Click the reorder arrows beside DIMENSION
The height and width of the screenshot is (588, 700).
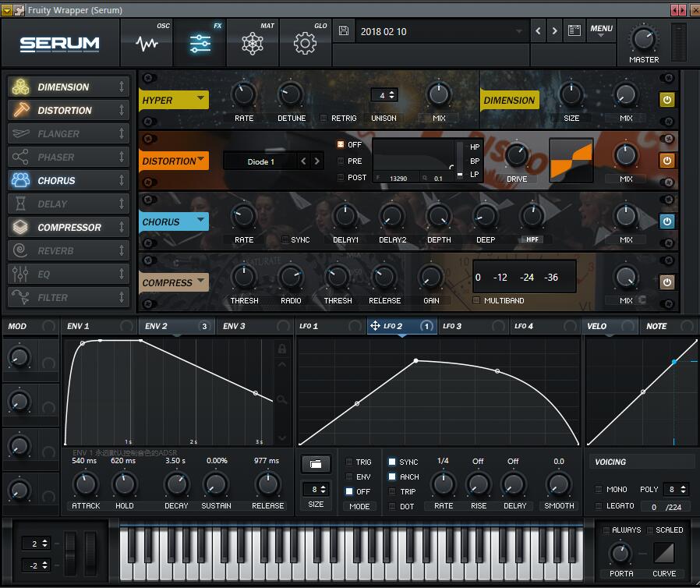pyautogui.click(x=122, y=87)
